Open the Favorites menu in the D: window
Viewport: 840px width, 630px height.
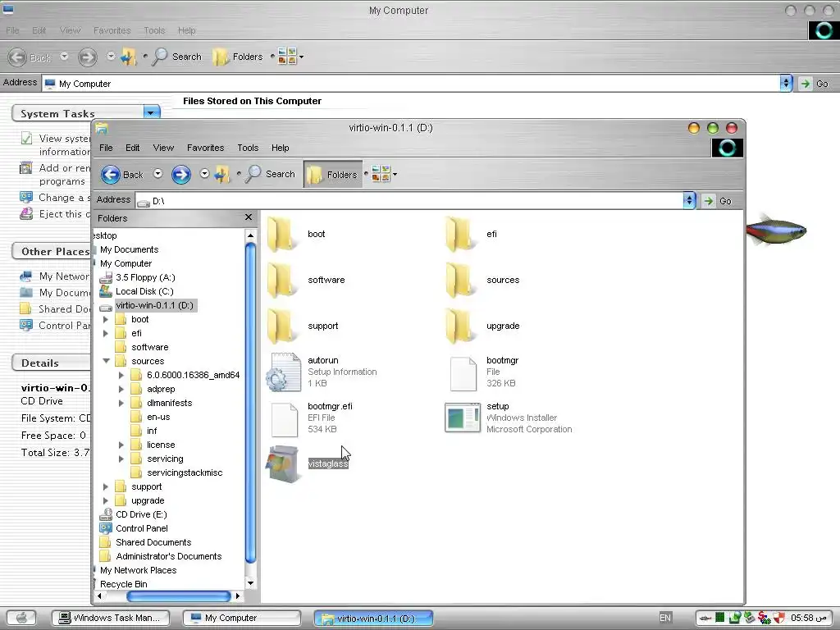click(x=205, y=148)
